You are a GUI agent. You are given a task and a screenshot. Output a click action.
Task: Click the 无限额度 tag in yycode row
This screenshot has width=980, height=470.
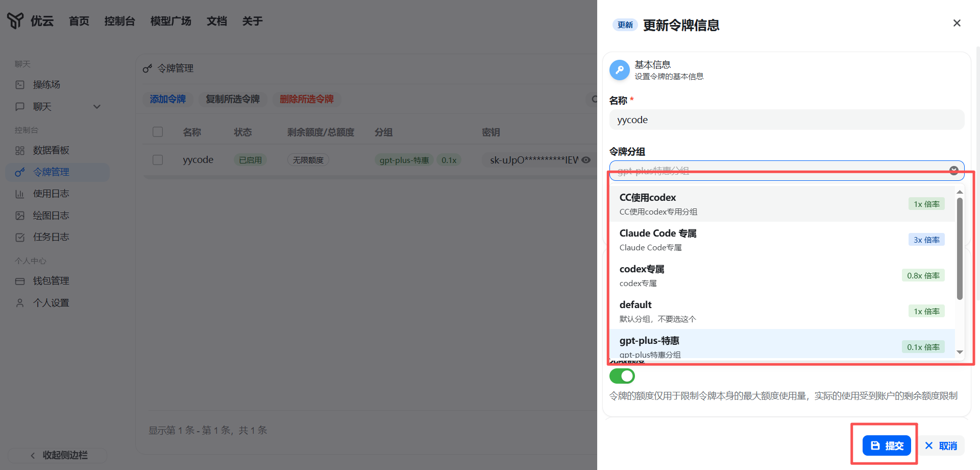[x=308, y=160]
